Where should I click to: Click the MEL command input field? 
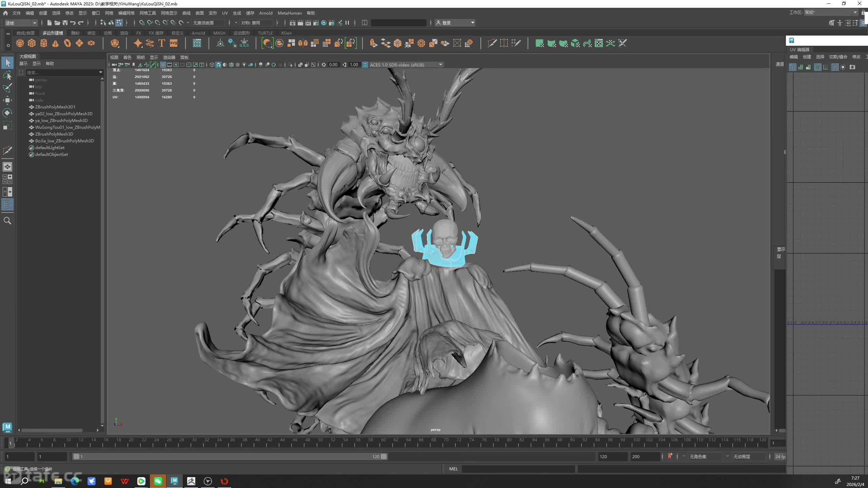point(518,469)
